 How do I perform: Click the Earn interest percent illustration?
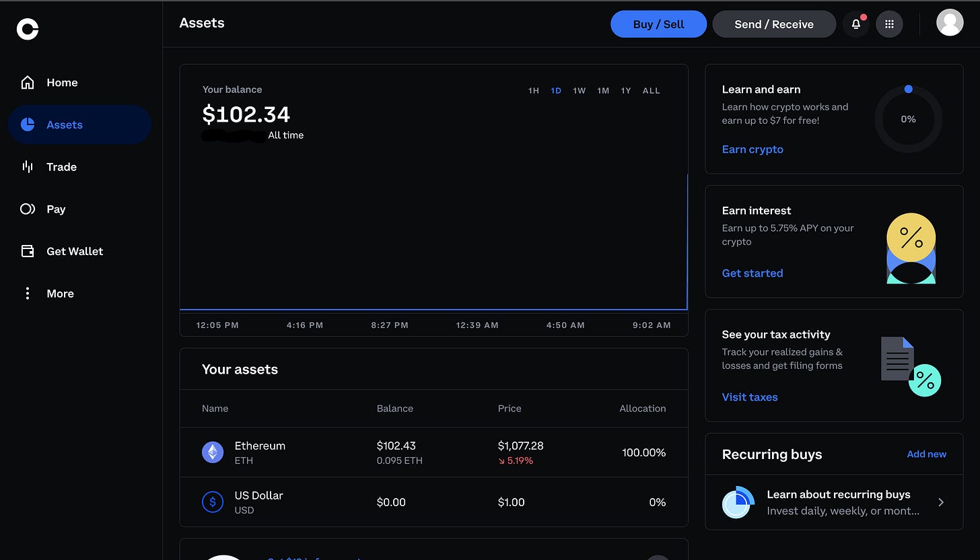(x=911, y=248)
